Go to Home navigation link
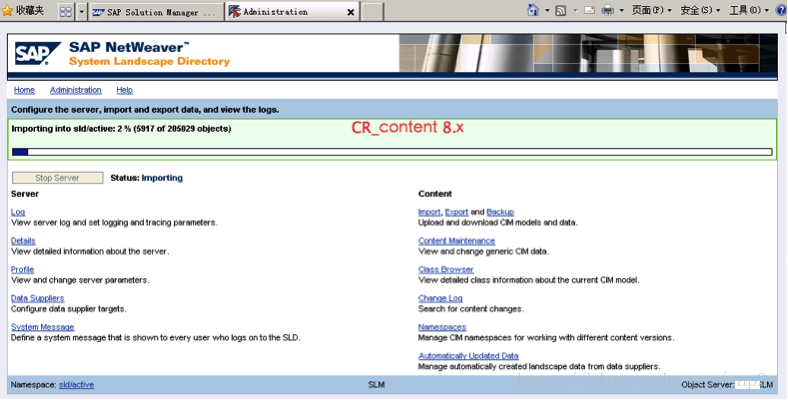The height and width of the screenshot is (400, 788). pyautogui.click(x=24, y=90)
